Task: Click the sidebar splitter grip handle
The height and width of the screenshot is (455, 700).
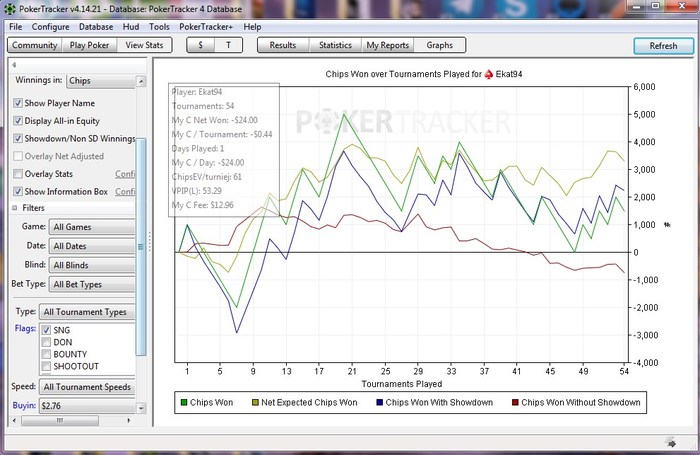Action: tap(150, 242)
